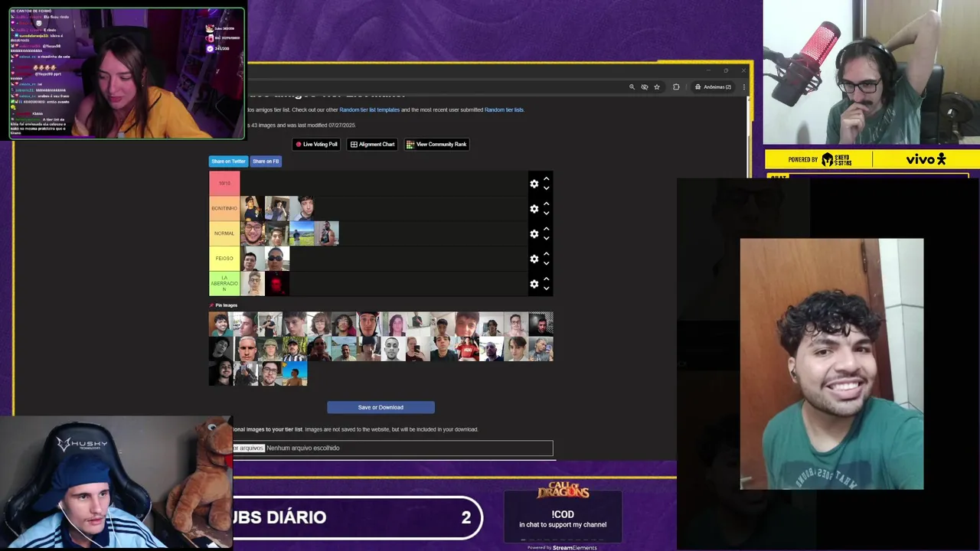Click the browser zoom magnifier icon
This screenshot has width=980, height=551.
[632, 87]
